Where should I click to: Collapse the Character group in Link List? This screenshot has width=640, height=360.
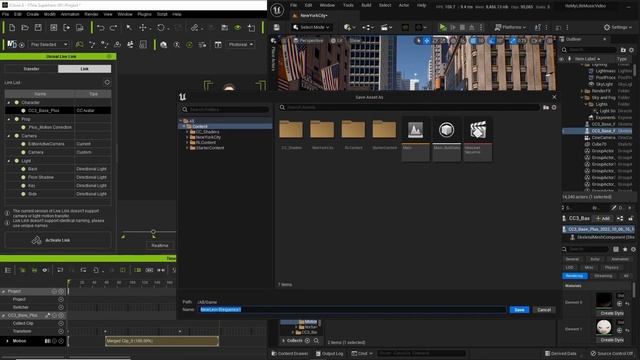tap(9, 102)
